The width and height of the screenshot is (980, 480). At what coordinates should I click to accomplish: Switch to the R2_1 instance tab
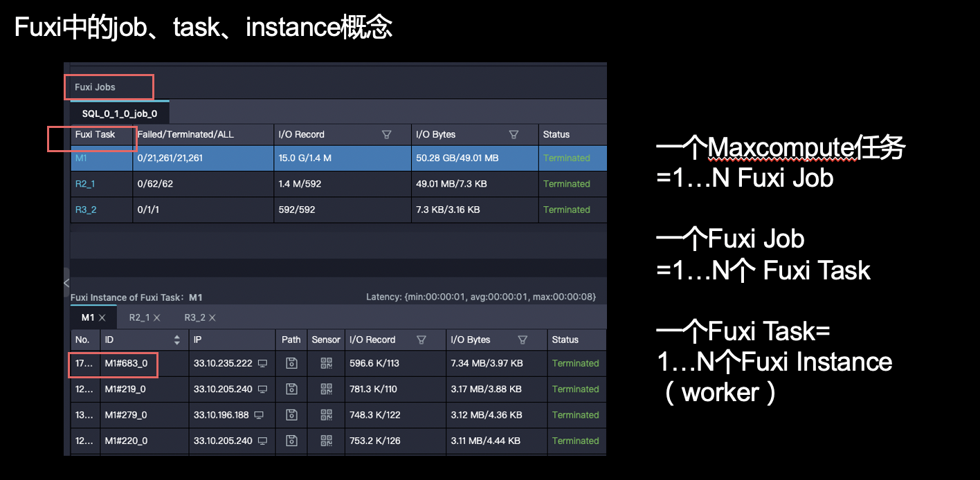click(139, 317)
